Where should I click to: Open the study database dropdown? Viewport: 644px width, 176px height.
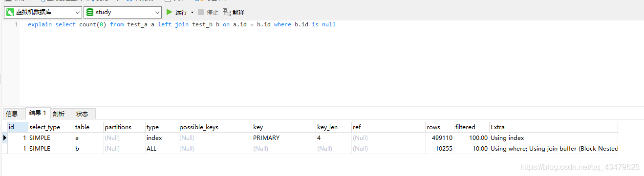pos(123,12)
